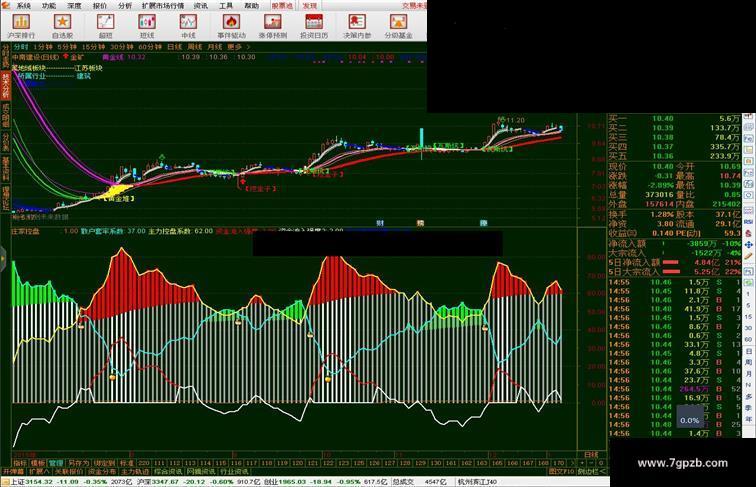This screenshot has width=756, height=487.
Task: Click the 管理 button in bottom bar
Action: (x=56, y=462)
